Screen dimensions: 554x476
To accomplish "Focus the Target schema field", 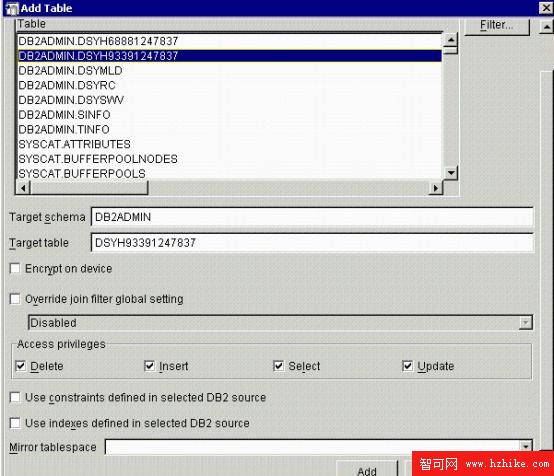I will click(312, 217).
